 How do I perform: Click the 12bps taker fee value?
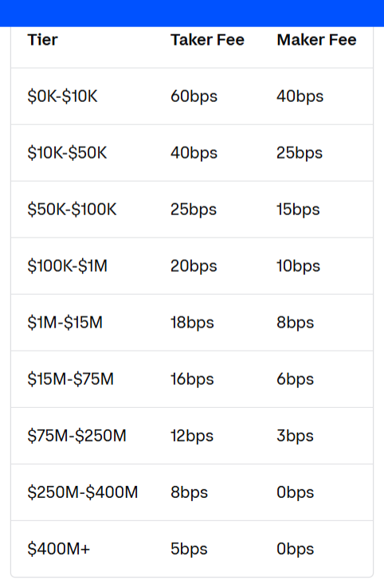(x=192, y=436)
